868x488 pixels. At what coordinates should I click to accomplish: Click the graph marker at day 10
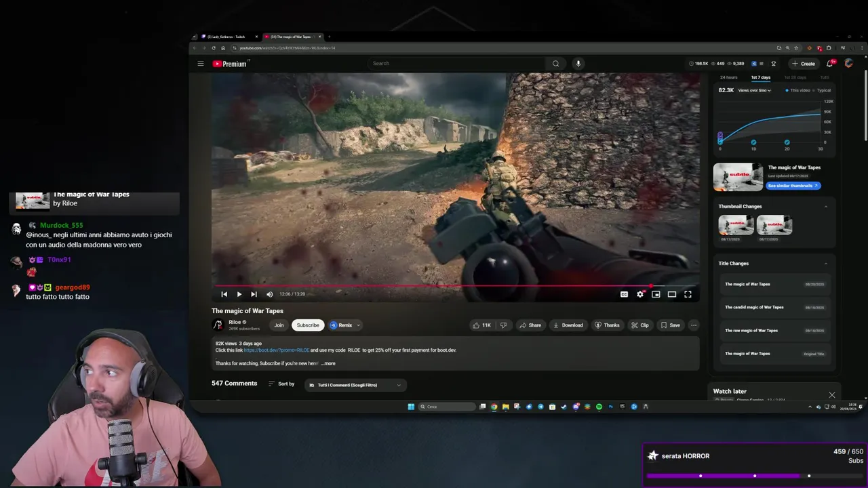coord(753,142)
